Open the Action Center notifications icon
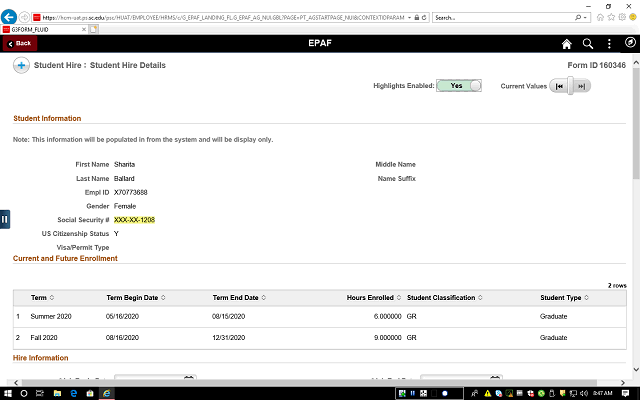This screenshot has width=640, height=400. point(625,393)
